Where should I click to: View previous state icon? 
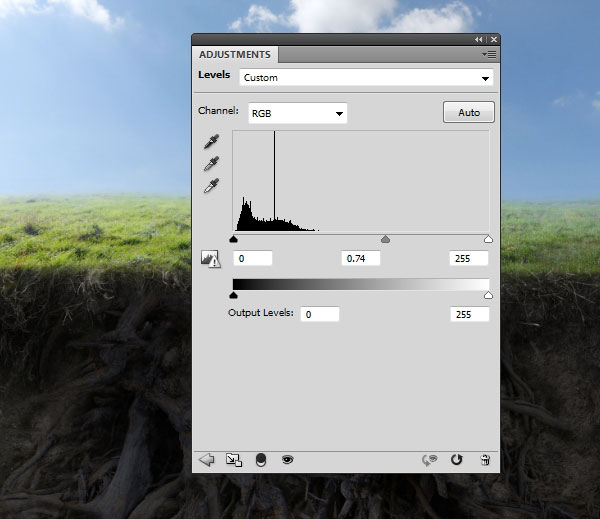point(429,460)
